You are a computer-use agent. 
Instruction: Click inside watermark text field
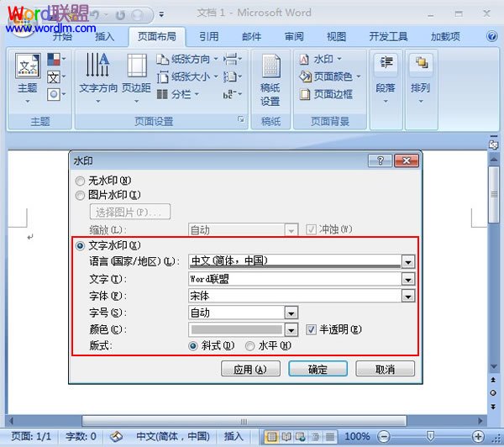(x=295, y=279)
